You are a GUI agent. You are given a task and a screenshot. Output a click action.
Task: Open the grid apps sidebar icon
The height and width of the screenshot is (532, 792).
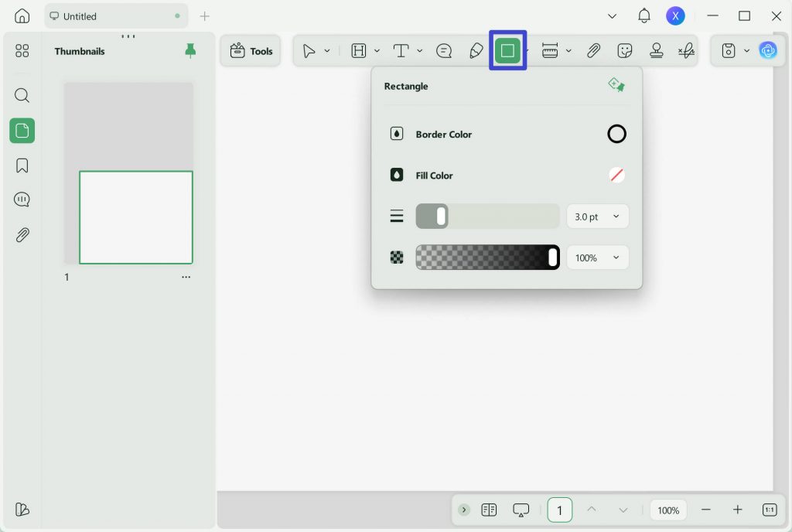(22, 50)
